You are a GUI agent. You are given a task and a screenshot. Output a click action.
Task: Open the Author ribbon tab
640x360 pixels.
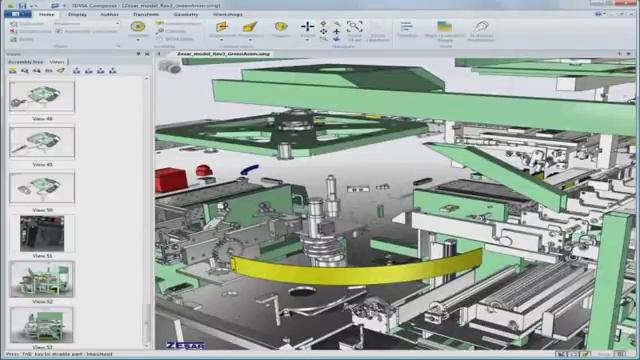click(x=109, y=14)
